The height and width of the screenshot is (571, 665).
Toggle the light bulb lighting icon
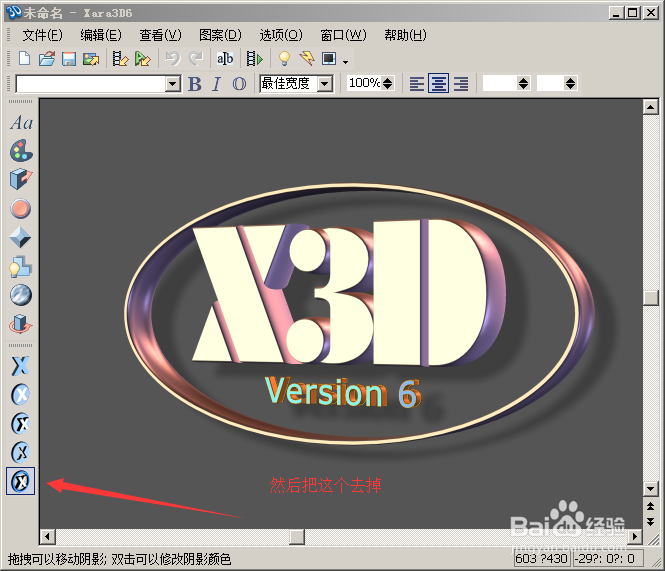pos(284,59)
